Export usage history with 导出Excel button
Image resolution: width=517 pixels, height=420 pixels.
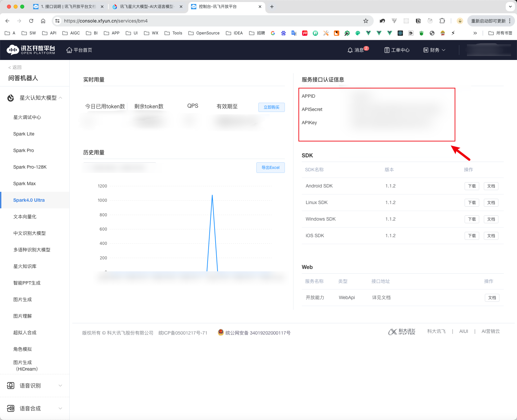[270, 168]
